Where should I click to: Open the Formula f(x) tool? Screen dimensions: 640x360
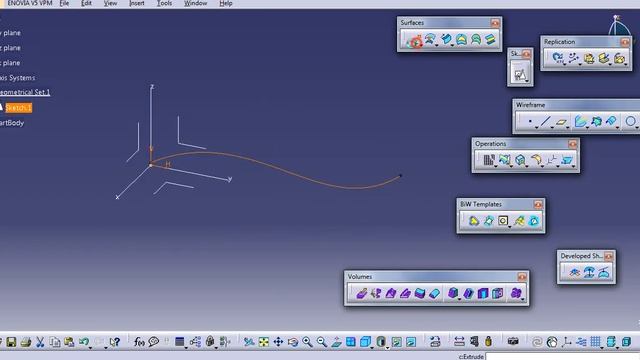139,342
